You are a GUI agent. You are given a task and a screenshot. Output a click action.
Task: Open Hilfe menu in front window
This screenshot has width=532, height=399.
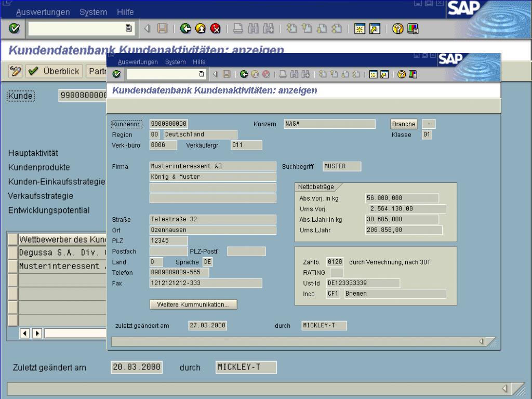[x=199, y=62]
